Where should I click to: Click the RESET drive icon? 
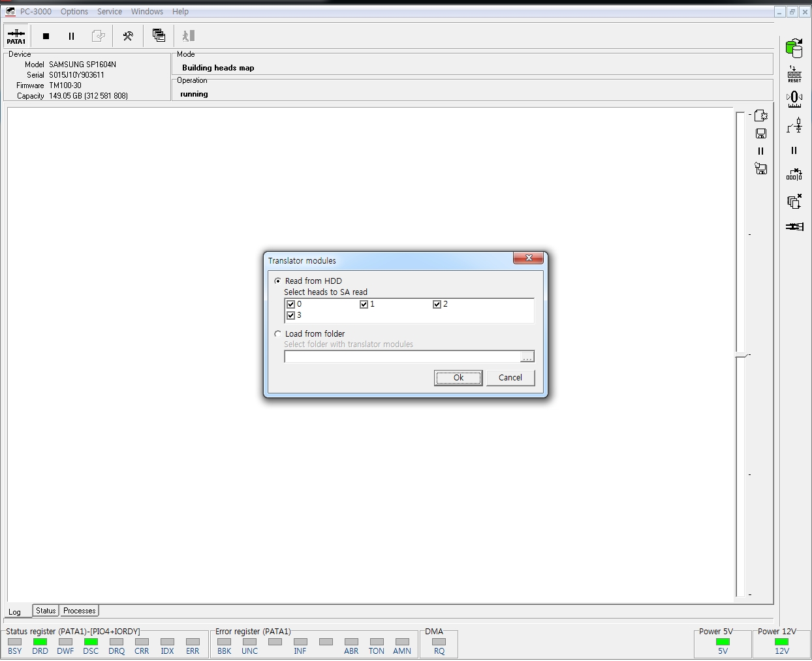pyautogui.click(x=794, y=74)
